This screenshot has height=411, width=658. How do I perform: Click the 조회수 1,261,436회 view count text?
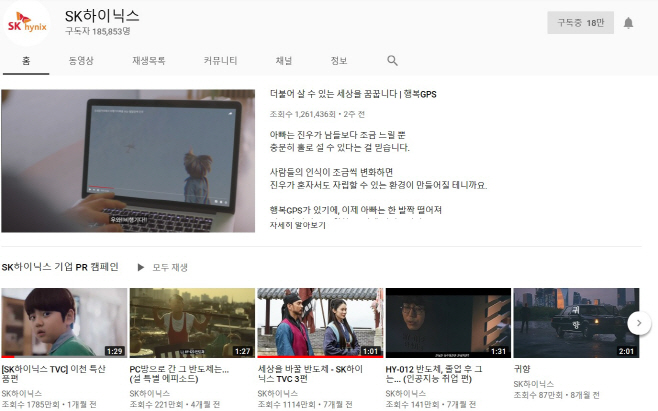[303, 114]
